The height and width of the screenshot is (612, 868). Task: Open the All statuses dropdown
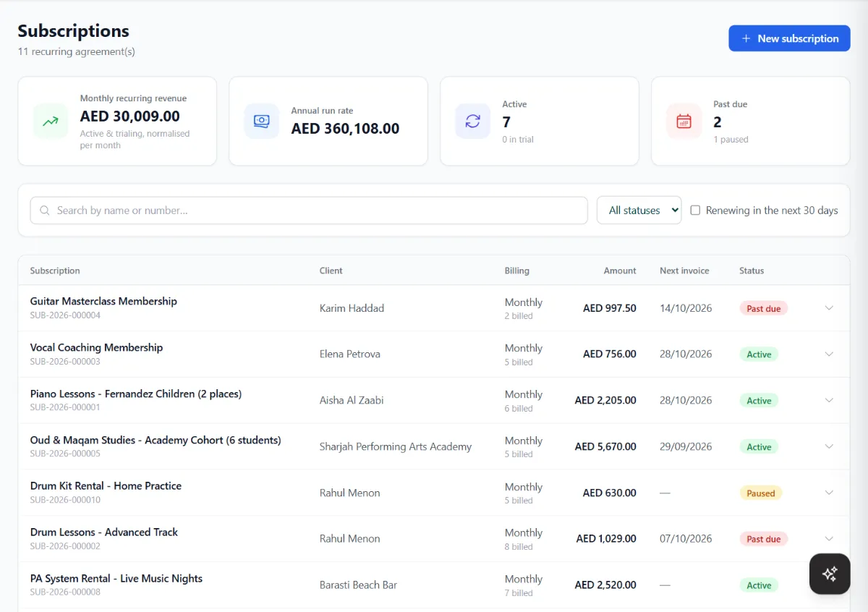tap(639, 211)
